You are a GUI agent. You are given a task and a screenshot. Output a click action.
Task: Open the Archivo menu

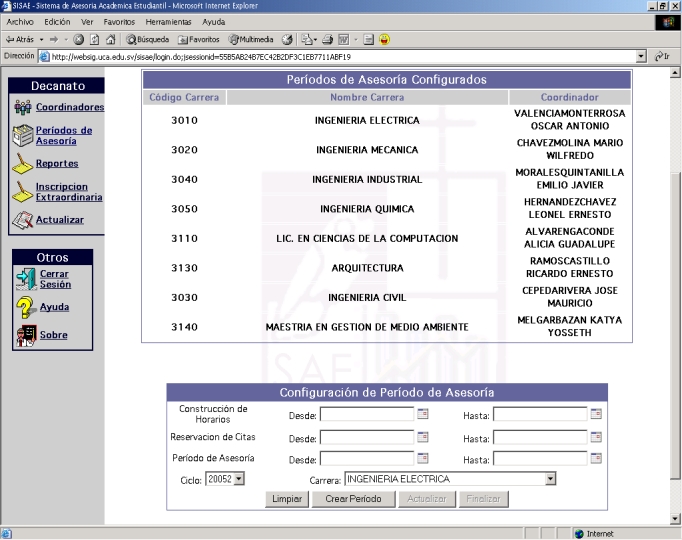click(x=20, y=22)
